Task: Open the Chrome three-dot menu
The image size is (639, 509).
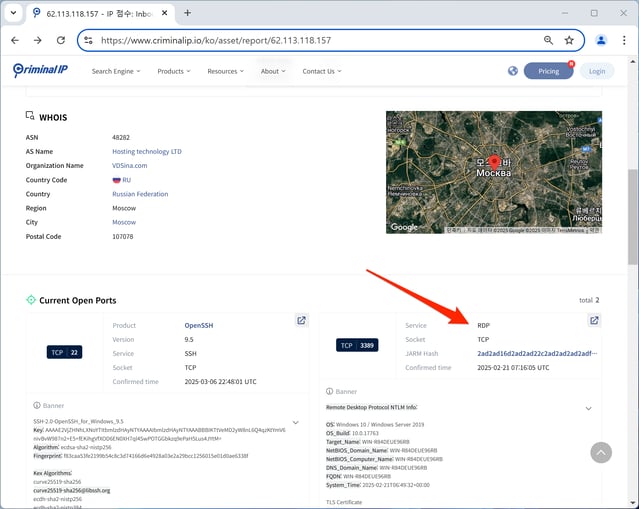Action: click(624, 40)
